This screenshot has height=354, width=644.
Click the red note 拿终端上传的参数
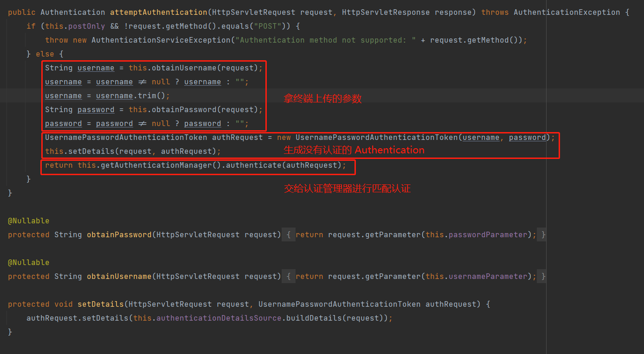pyautogui.click(x=322, y=98)
